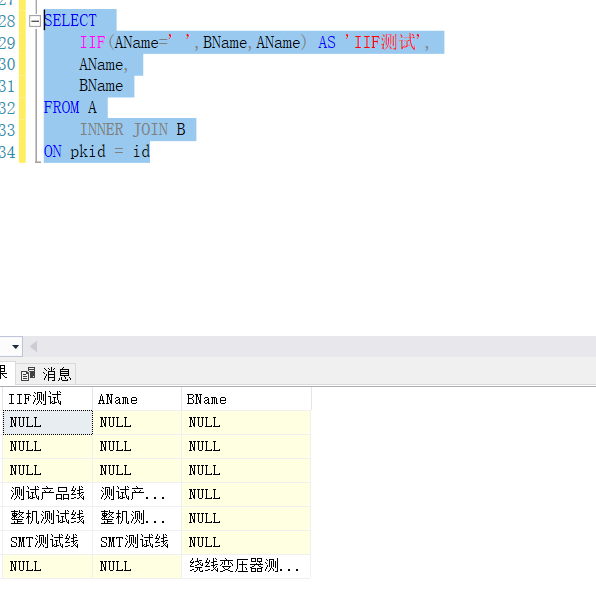Click pkid in the ON clause

pos(88,152)
